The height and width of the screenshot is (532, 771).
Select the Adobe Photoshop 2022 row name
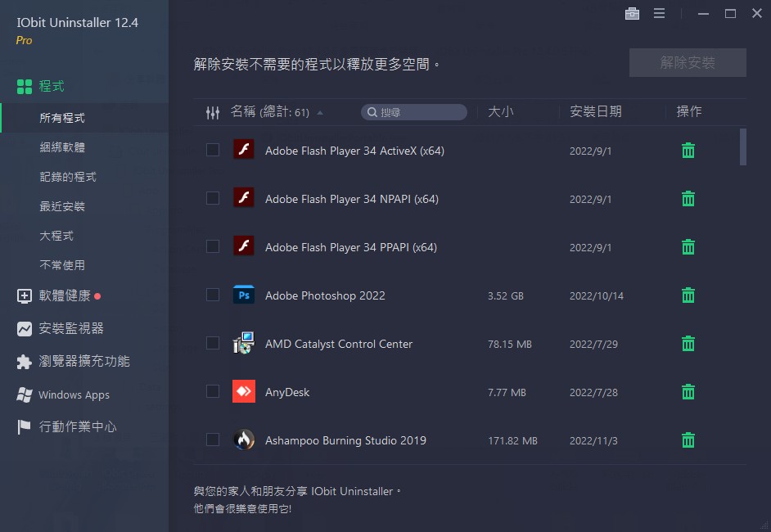pyautogui.click(x=325, y=295)
